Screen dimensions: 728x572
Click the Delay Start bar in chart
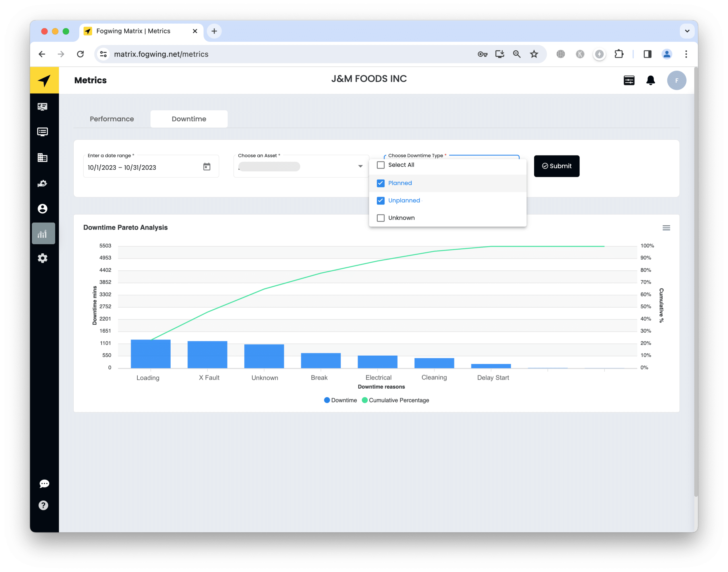491,366
